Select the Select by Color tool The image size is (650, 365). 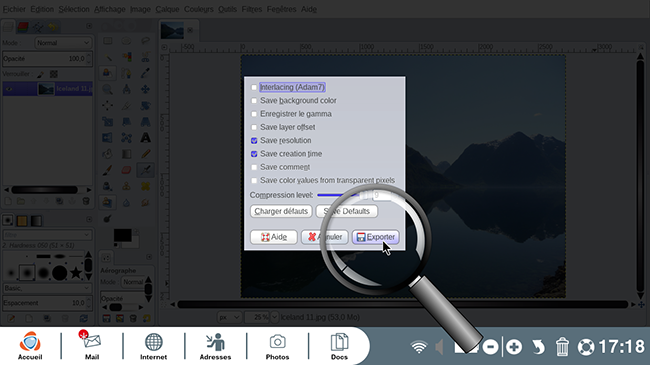126,57
